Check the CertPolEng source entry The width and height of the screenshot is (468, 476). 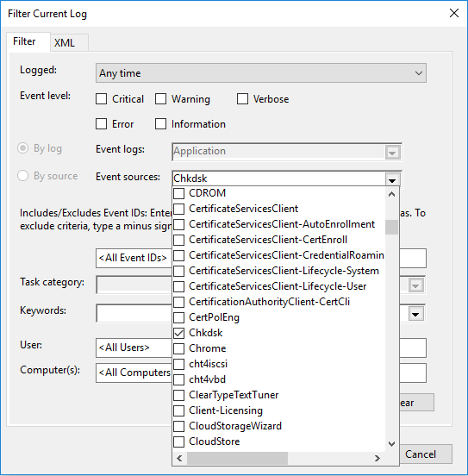click(178, 317)
